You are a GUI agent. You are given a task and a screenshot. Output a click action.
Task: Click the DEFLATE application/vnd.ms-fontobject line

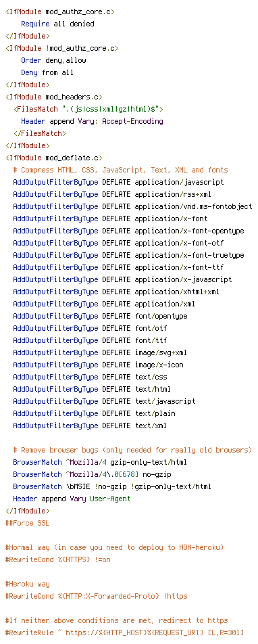tap(133, 206)
